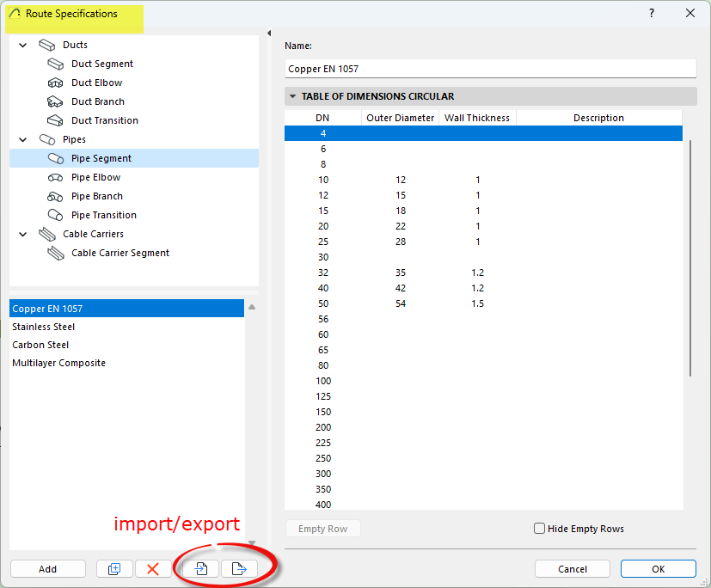711x588 pixels.
Task: Click the Cable Carrier Segment icon
Action: 55,253
